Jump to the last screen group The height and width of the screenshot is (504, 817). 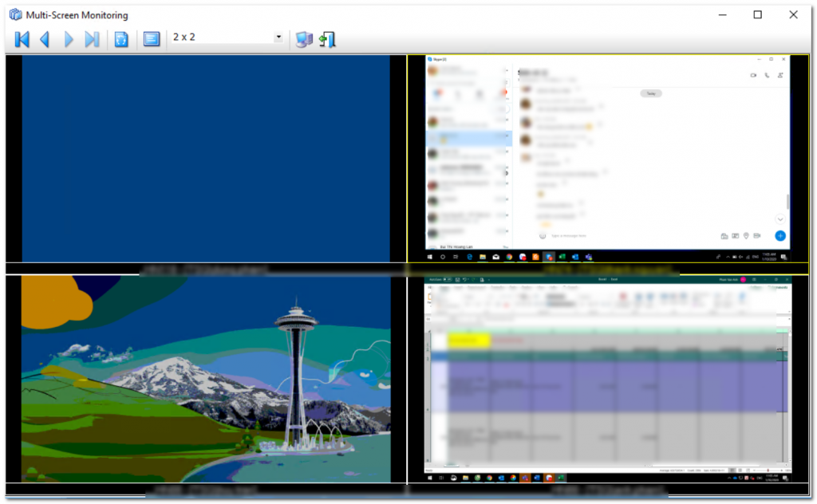pos(92,40)
